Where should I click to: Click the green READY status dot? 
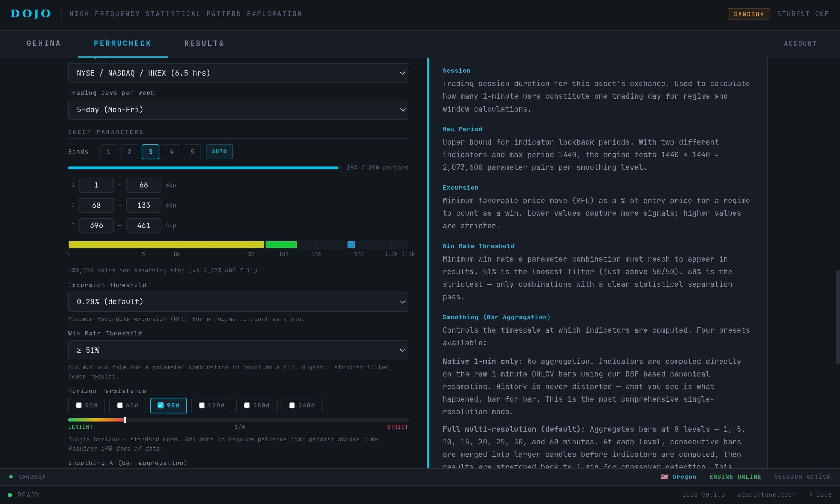tap(10, 495)
